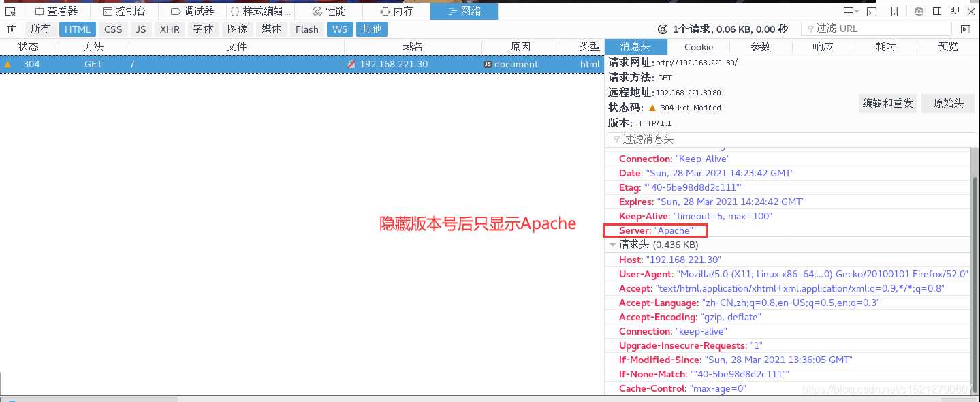Open developer tools settings gear
The width and height of the screenshot is (980, 402).
point(919,12)
